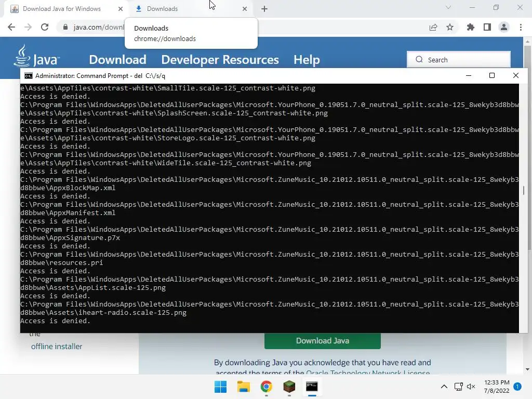Open the Chrome side panel icon
The image size is (532, 399).
(487, 27)
